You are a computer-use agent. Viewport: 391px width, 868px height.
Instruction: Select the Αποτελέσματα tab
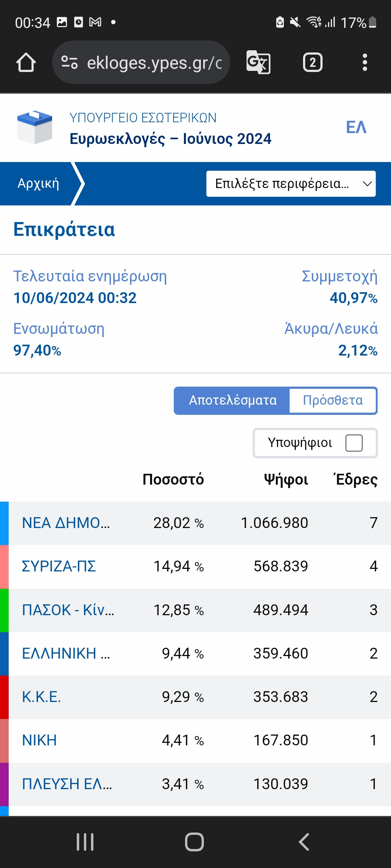pos(232,400)
